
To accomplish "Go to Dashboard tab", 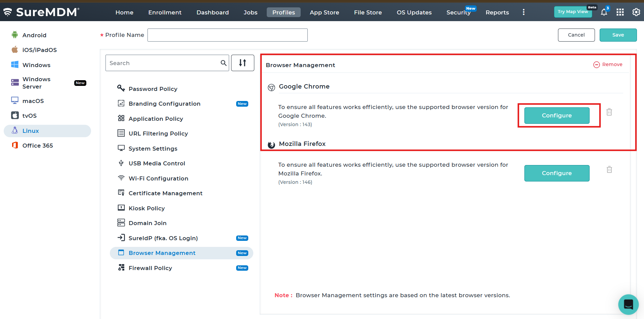I will point(213,12).
